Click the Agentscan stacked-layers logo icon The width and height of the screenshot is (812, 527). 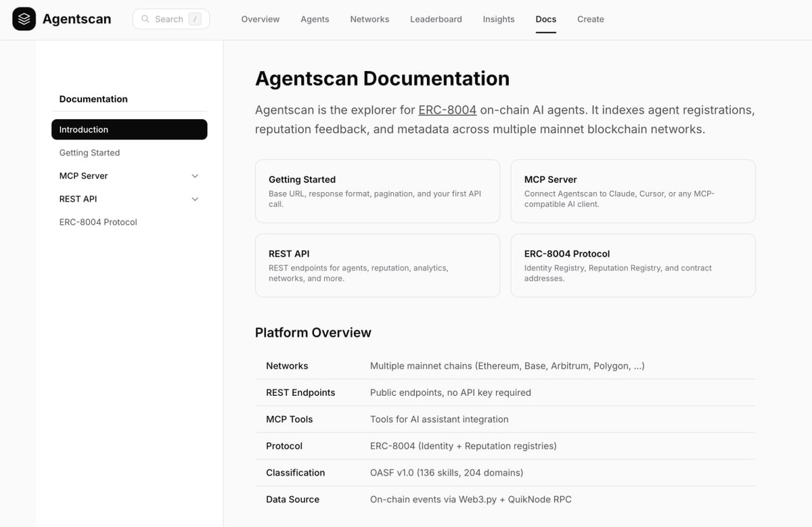24,19
